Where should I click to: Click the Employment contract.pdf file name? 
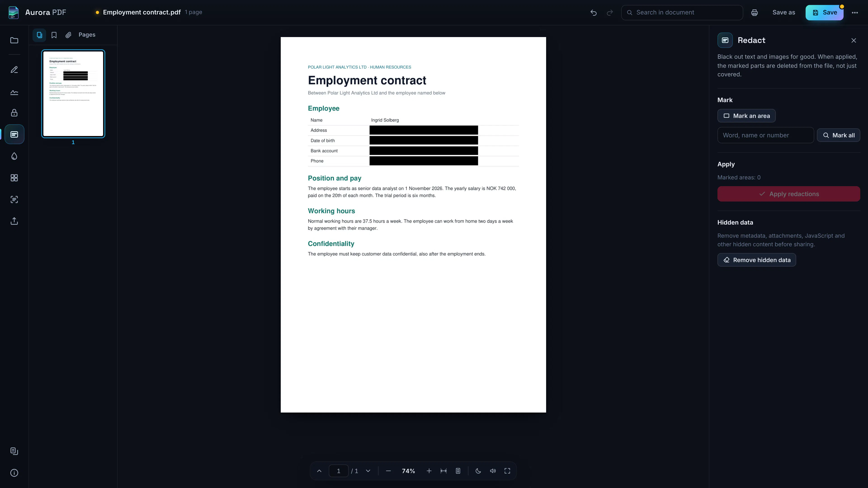(142, 12)
